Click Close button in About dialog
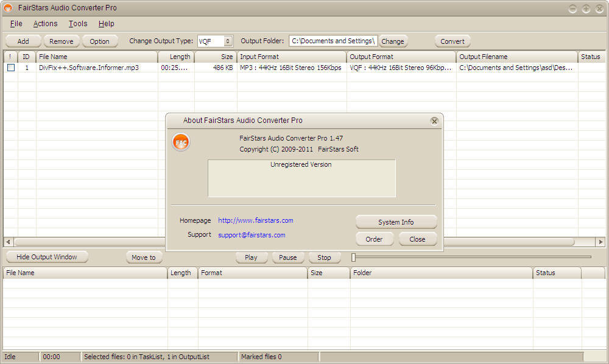This screenshot has height=364, width=609. pos(417,239)
